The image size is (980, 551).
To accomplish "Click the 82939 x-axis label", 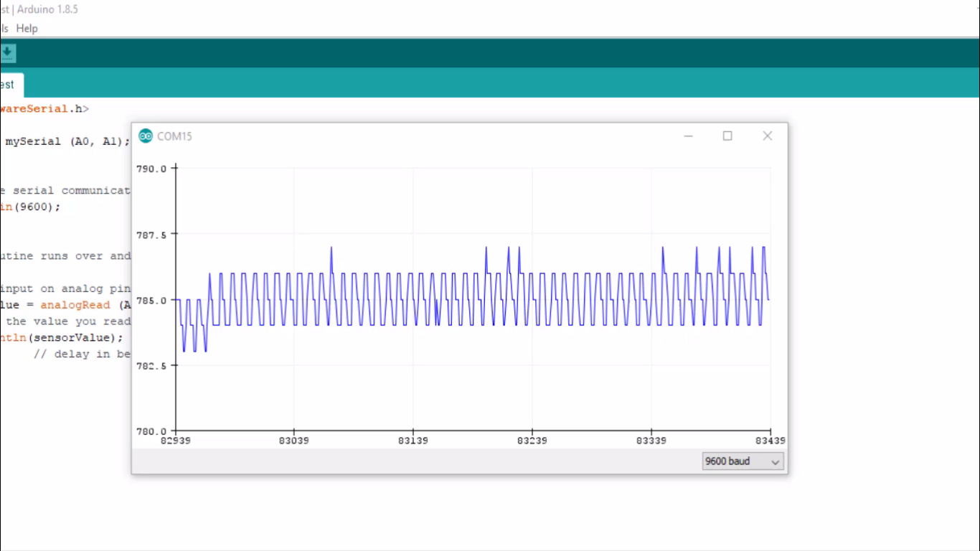I will coord(176,441).
